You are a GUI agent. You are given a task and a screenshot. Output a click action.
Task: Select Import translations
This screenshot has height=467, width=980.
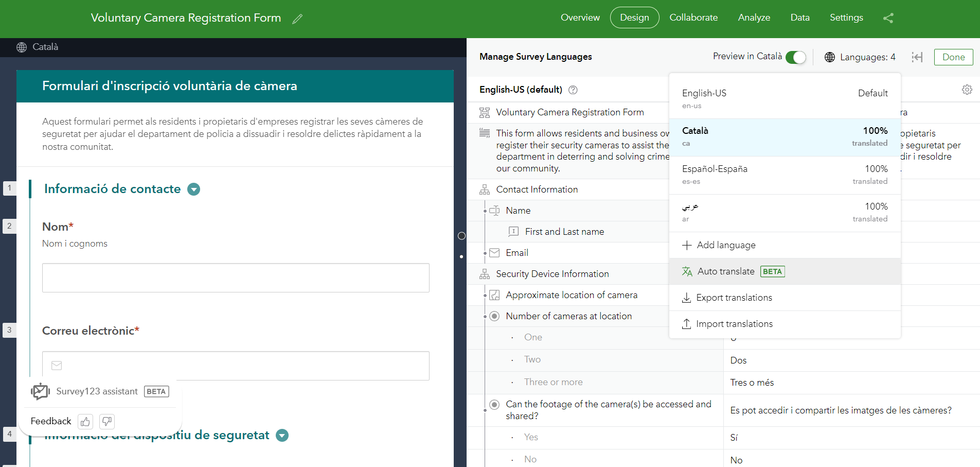(x=785, y=324)
